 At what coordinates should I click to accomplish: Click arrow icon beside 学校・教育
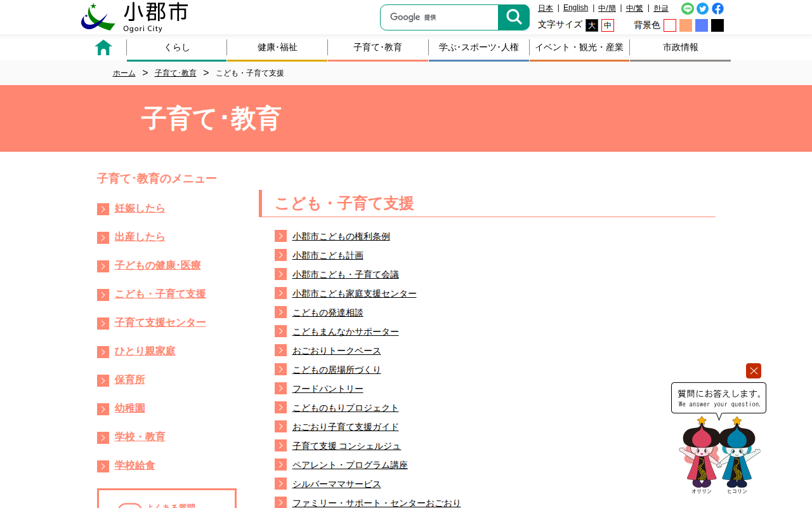(x=103, y=438)
